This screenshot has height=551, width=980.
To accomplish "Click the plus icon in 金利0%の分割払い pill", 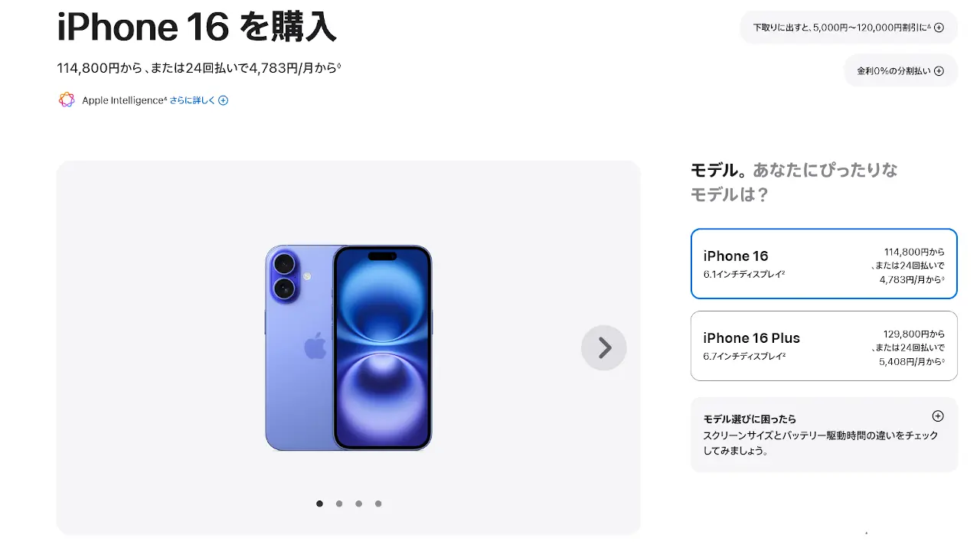I will [x=939, y=71].
